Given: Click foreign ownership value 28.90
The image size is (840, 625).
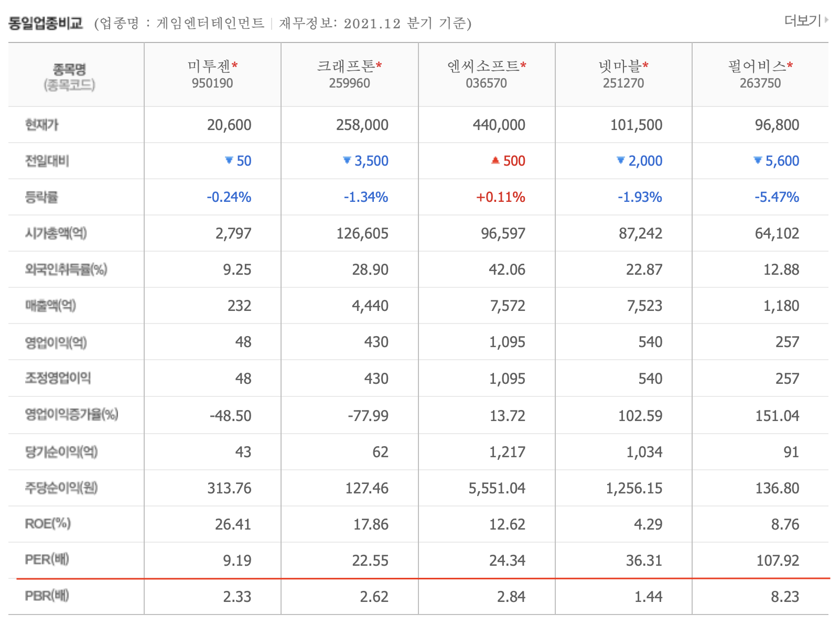Looking at the screenshot, I should [x=370, y=270].
